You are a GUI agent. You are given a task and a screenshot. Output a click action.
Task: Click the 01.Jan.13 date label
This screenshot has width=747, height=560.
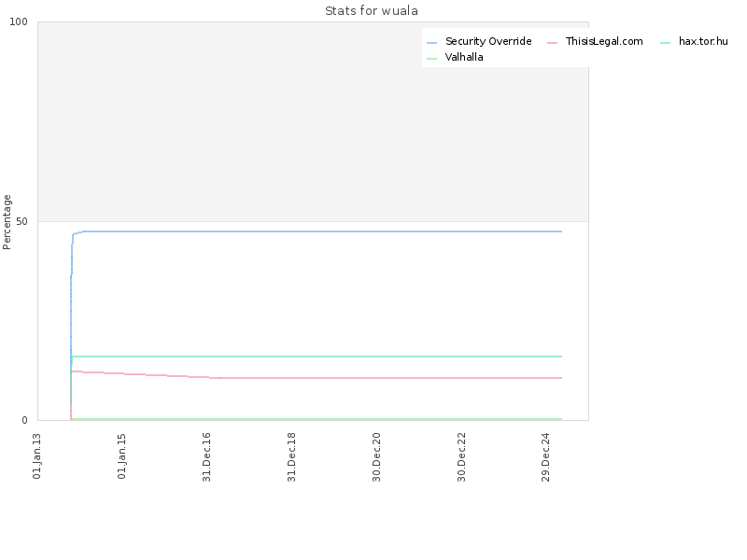tap(37, 455)
